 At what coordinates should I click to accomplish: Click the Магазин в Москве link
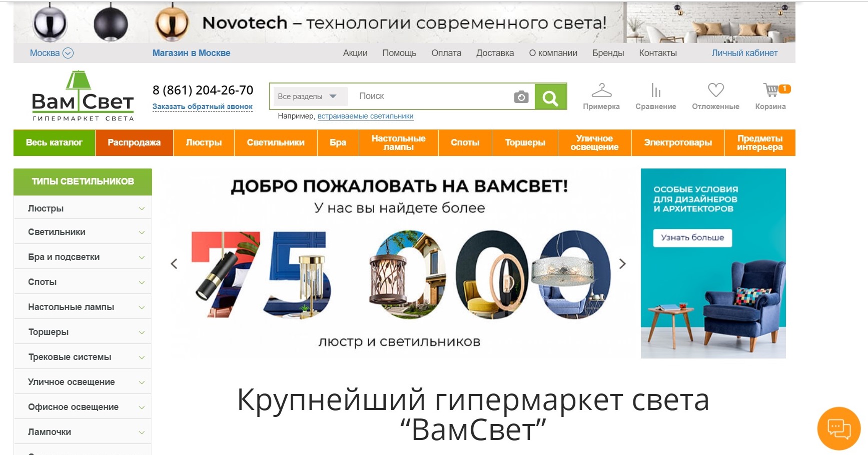point(191,53)
